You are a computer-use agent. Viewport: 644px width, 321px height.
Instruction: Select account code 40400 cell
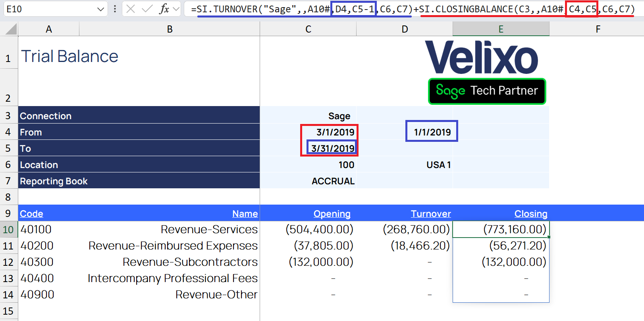click(49, 278)
